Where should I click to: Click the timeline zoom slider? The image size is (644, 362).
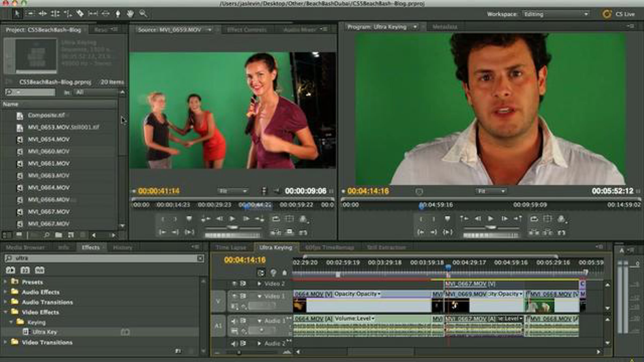[239, 353]
